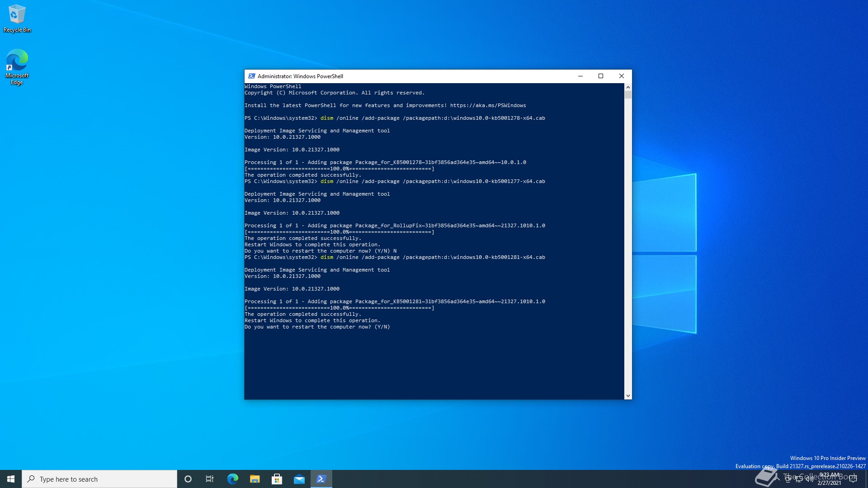868x488 pixels.
Task: Click the PowerShell icon in the title bar
Action: click(252, 76)
